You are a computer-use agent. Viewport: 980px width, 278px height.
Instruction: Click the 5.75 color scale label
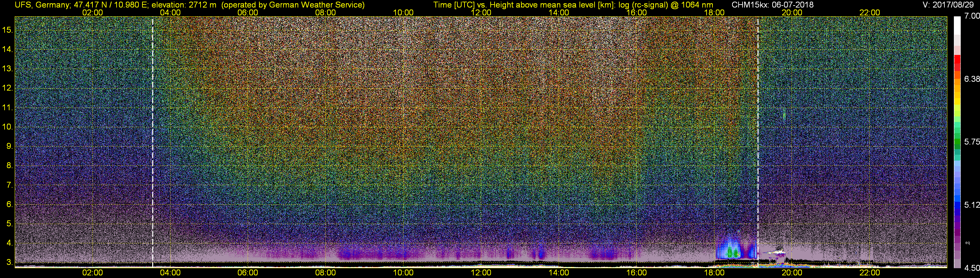click(972, 142)
